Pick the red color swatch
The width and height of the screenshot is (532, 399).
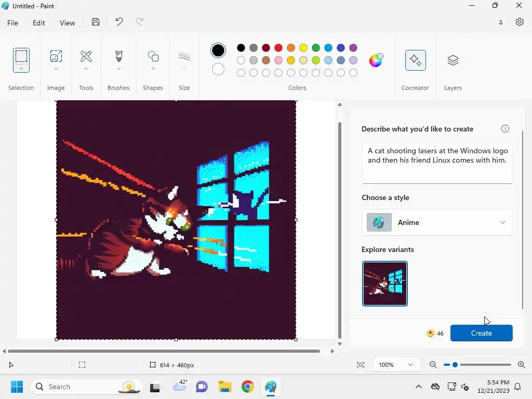point(278,48)
